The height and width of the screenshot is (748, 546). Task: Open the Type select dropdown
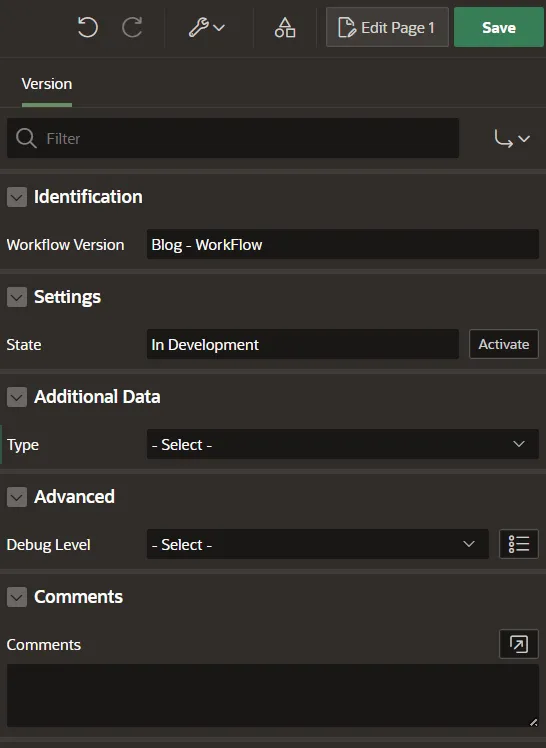[342, 444]
